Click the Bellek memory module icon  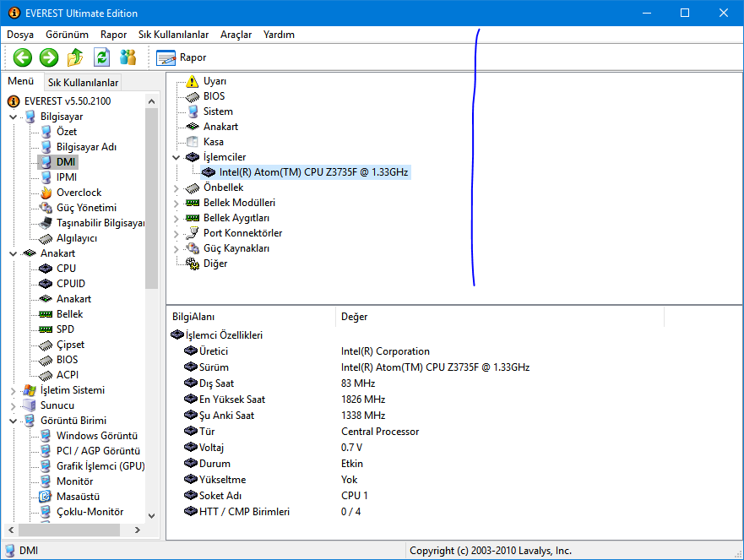[46, 314]
